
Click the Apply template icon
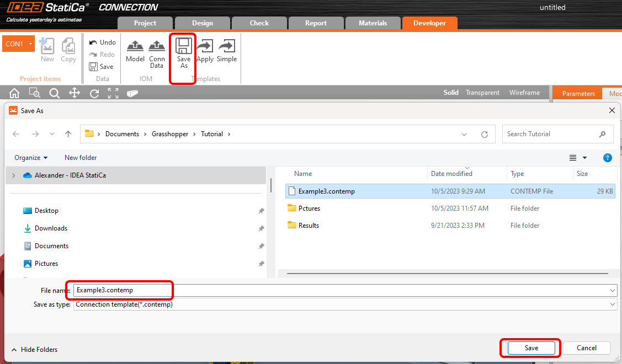(x=205, y=51)
